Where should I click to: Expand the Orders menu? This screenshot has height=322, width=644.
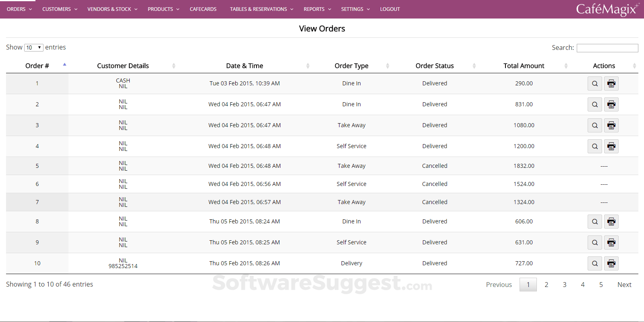coord(19,9)
